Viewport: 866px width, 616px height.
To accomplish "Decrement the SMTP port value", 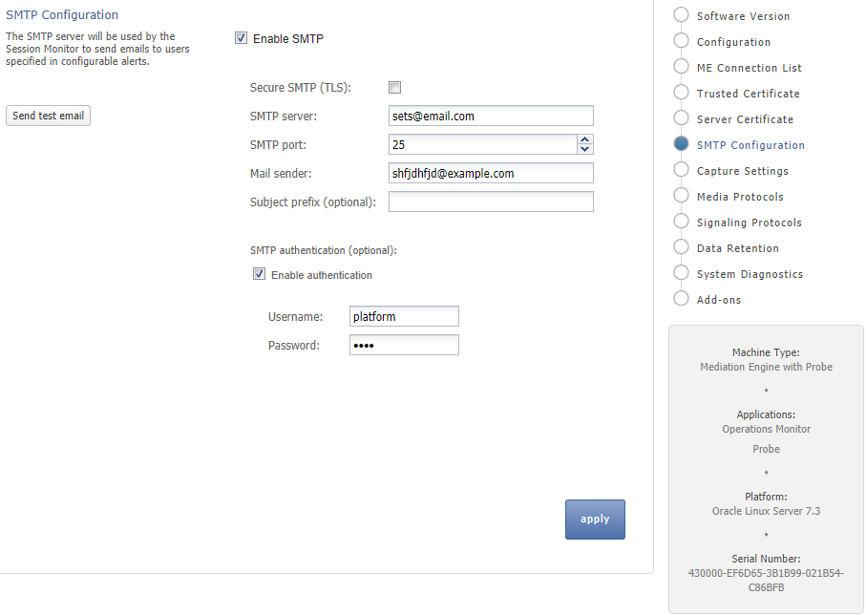I will click(584, 149).
